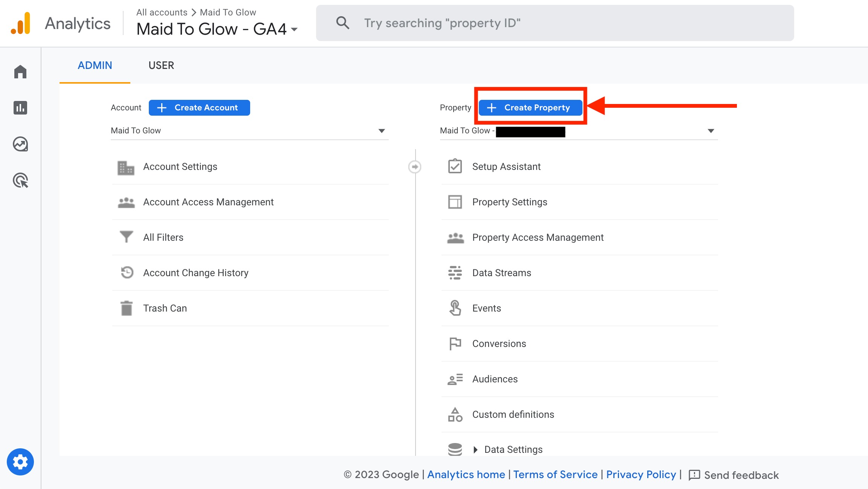Screen dimensions: 868x489
Task: Click the column collapse arrow circle
Action: (x=415, y=167)
